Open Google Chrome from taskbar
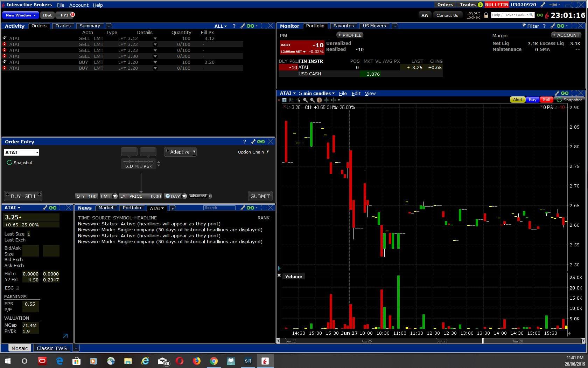This screenshot has height=368, width=588. point(213,361)
